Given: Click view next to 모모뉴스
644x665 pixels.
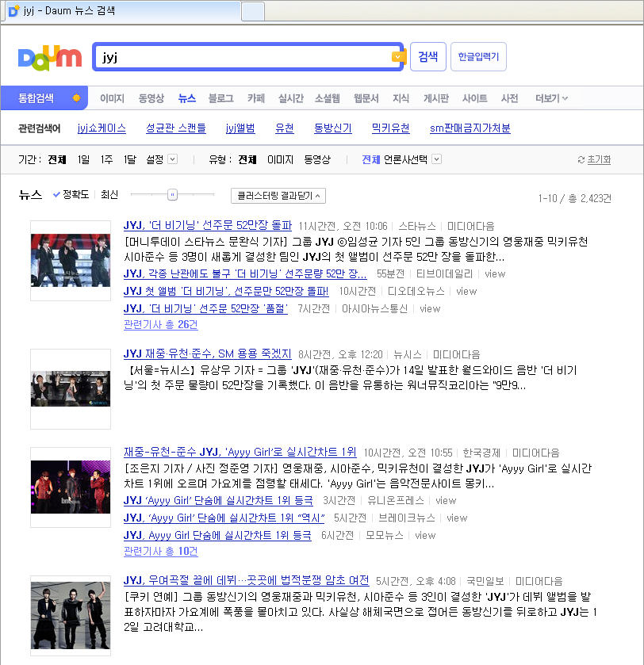Looking at the screenshot, I should pos(426,536).
